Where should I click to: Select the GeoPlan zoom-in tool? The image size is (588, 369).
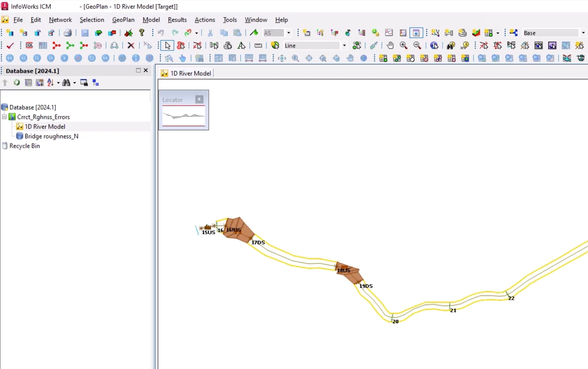coord(403,45)
